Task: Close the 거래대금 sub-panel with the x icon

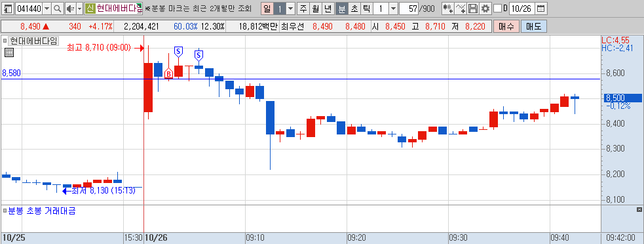Action: (639, 210)
